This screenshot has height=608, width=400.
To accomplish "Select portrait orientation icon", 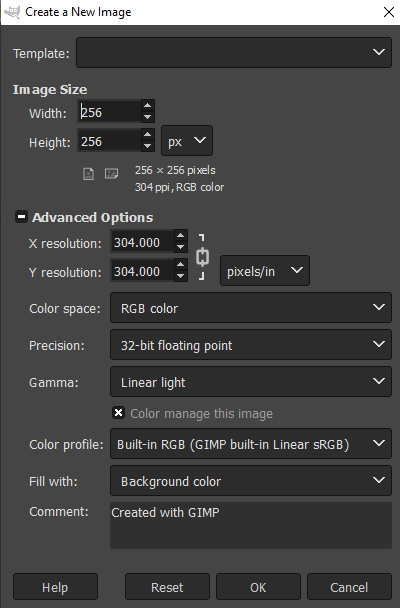I will 88,174.
